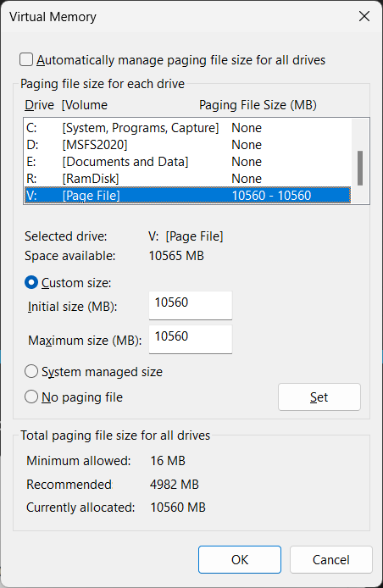The width and height of the screenshot is (383, 588).
Task: Click the Initial size input field
Action: pos(191,305)
